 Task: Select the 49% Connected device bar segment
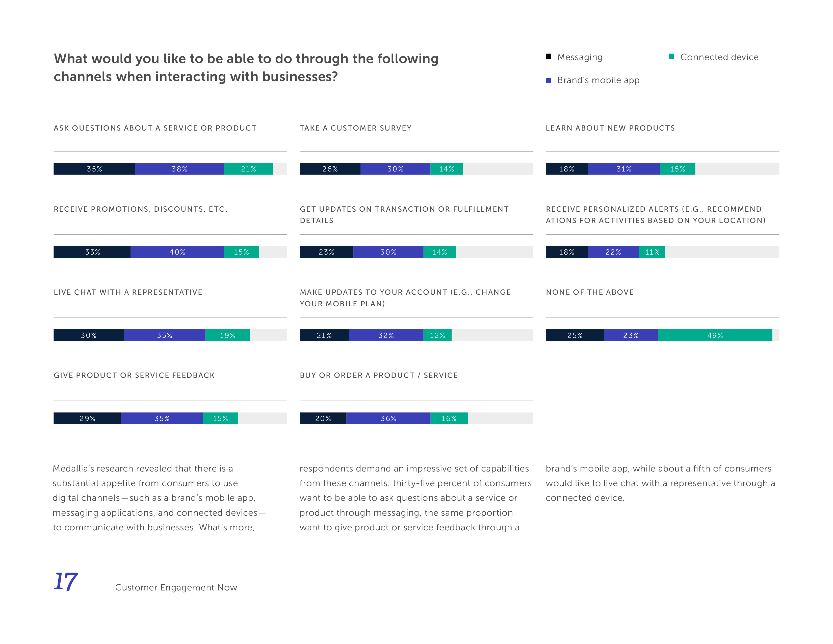(x=715, y=335)
